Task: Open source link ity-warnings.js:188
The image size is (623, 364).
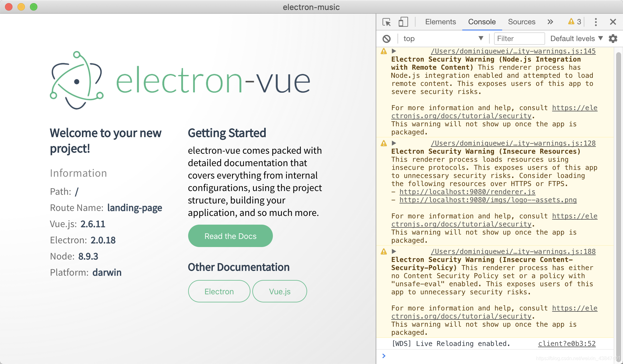Action: [513, 251]
